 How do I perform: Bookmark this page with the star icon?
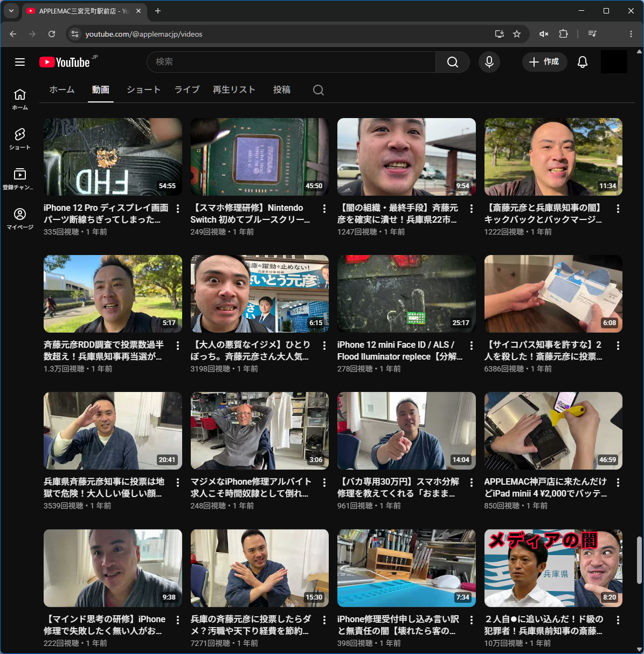pyautogui.click(x=517, y=34)
